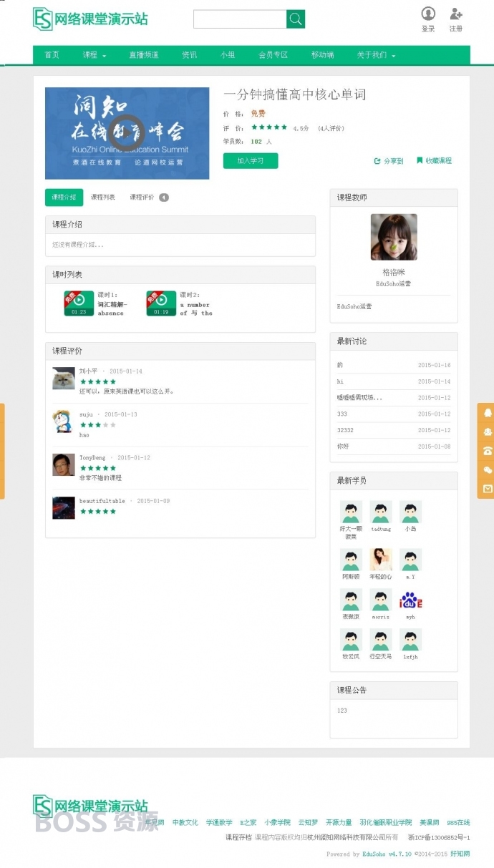Click the search magnifier button
Viewport: 494px width, 868px height.
(296, 19)
